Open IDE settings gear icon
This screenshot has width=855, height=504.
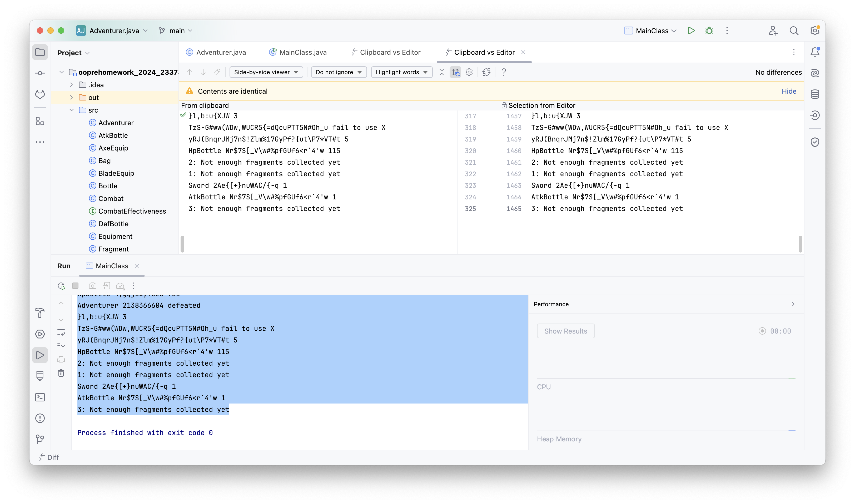[815, 31]
